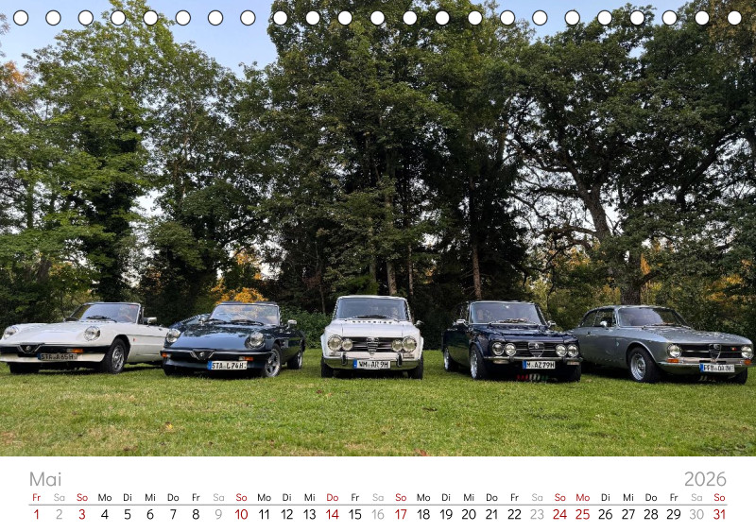Click the white convertible on the left
The height and width of the screenshot is (532, 756).
click(85, 338)
